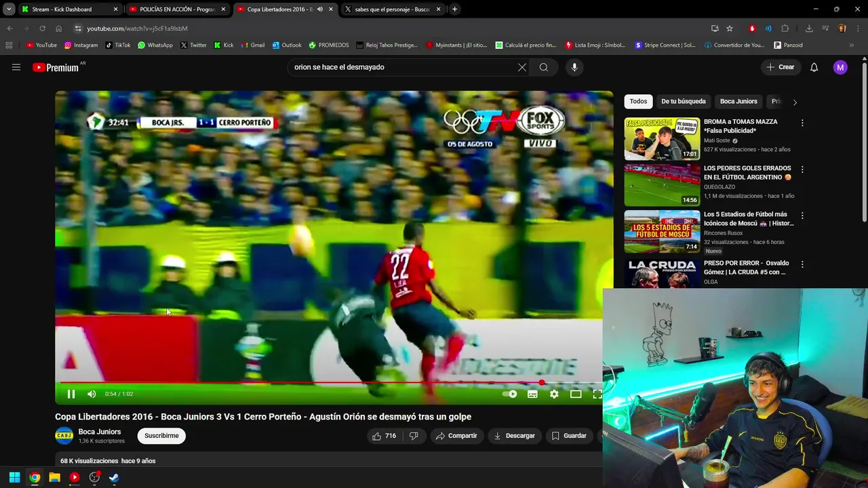The width and height of the screenshot is (868, 488).
Task: Open YouTube notifications bell
Action: tap(814, 67)
